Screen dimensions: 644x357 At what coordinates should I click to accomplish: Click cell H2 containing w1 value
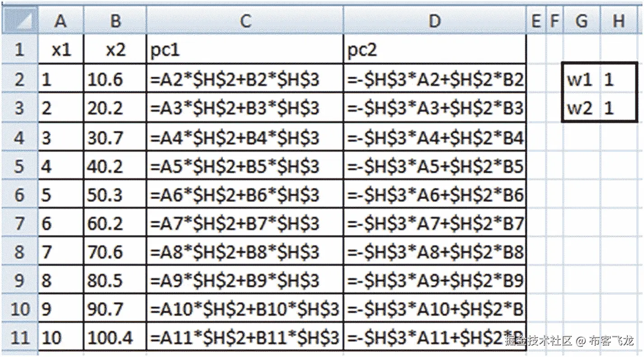(619, 79)
